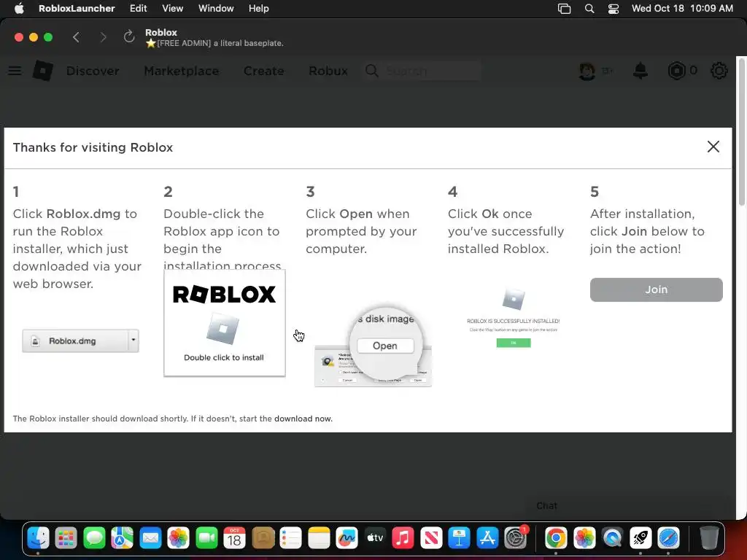
Task: Open the Create tab
Action: pyautogui.click(x=264, y=71)
